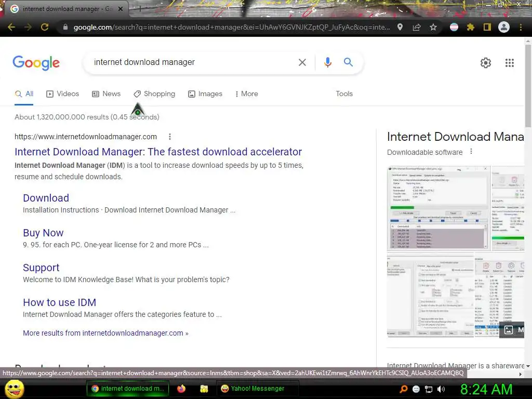Click the 8:24 AM clock
This screenshot has width=532, height=399.
click(486, 389)
